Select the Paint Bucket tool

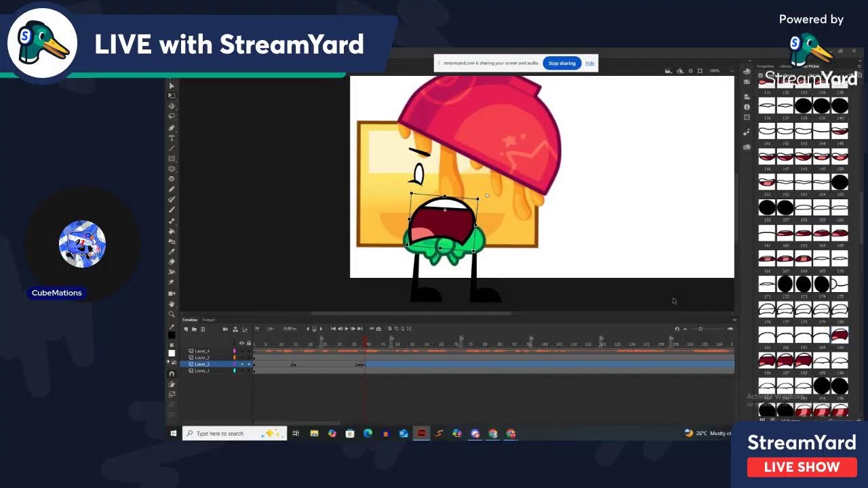coord(172,231)
